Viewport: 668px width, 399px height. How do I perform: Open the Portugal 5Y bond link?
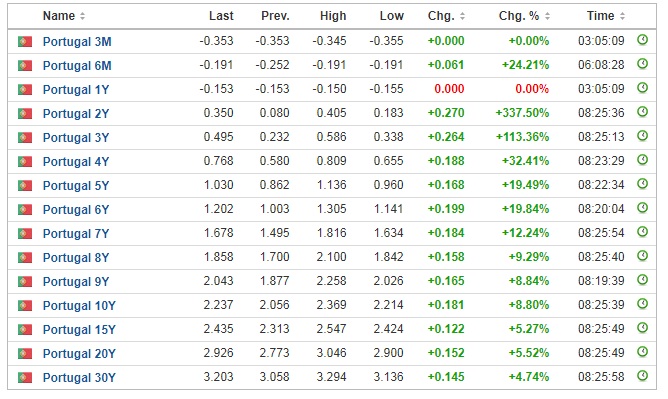76,186
